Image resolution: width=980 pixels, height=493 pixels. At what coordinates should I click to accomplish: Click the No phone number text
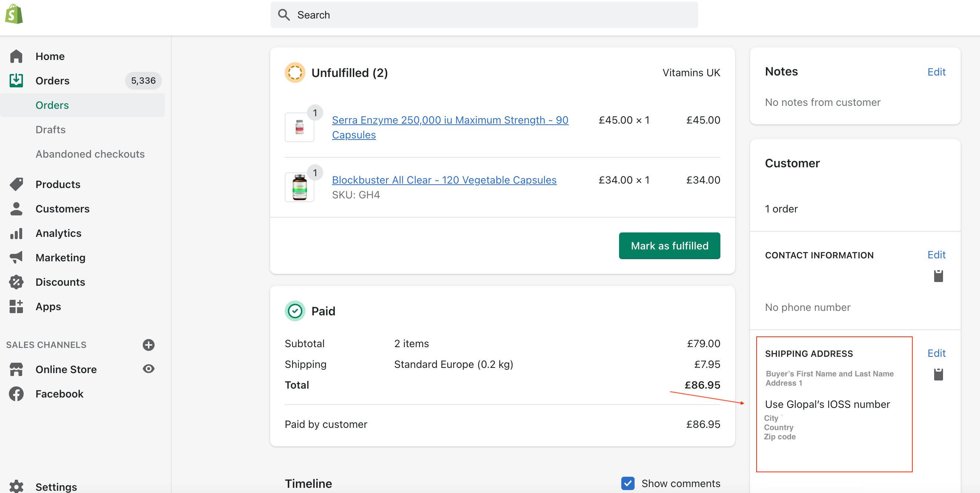tap(807, 307)
